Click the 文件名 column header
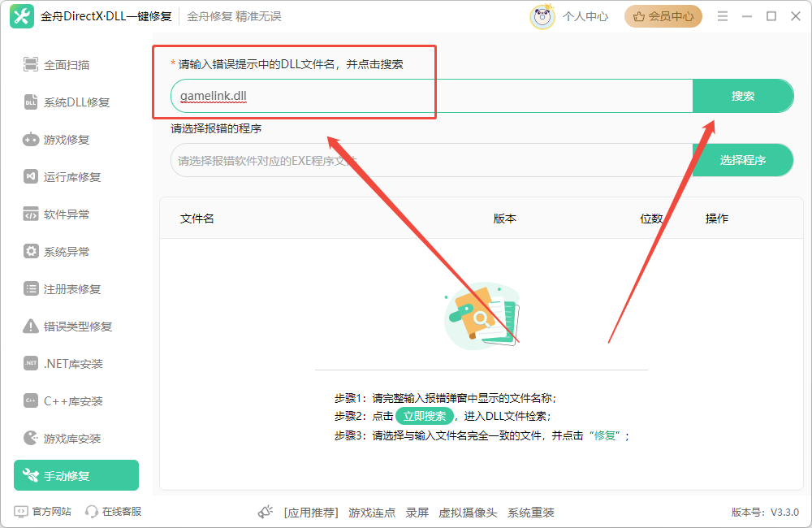This screenshot has width=812, height=528. (197, 219)
